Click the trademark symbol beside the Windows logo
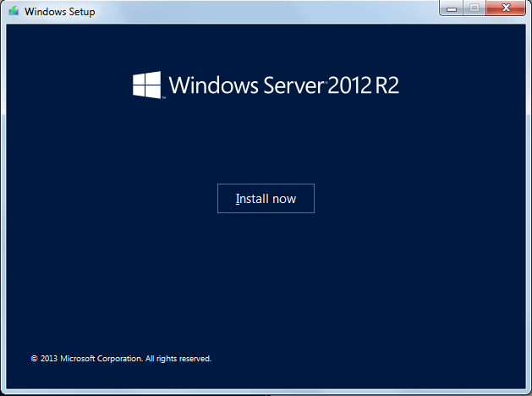Viewport: 532px width, 396px height. point(163,99)
